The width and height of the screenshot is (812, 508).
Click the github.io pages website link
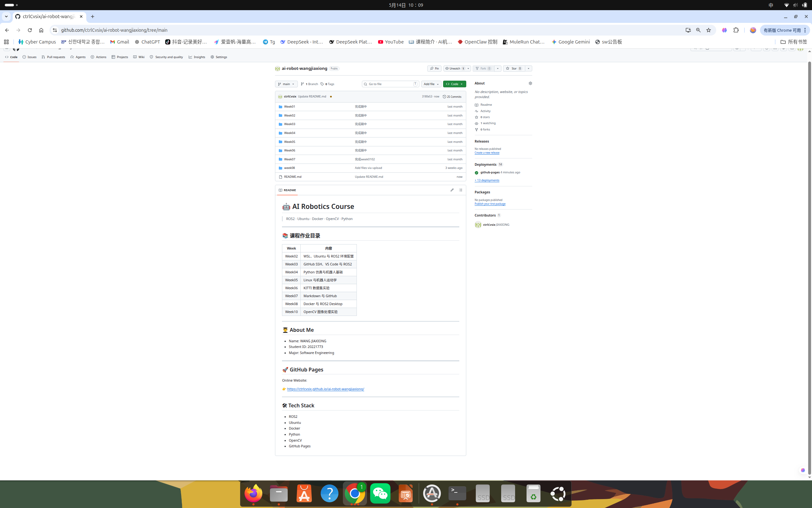tap(325, 389)
